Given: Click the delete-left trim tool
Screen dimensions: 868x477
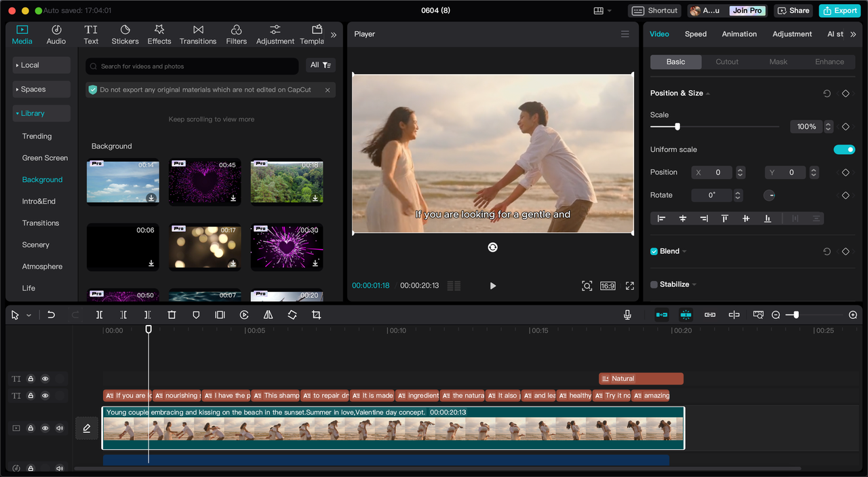Looking at the screenshot, I should point(123,315).
